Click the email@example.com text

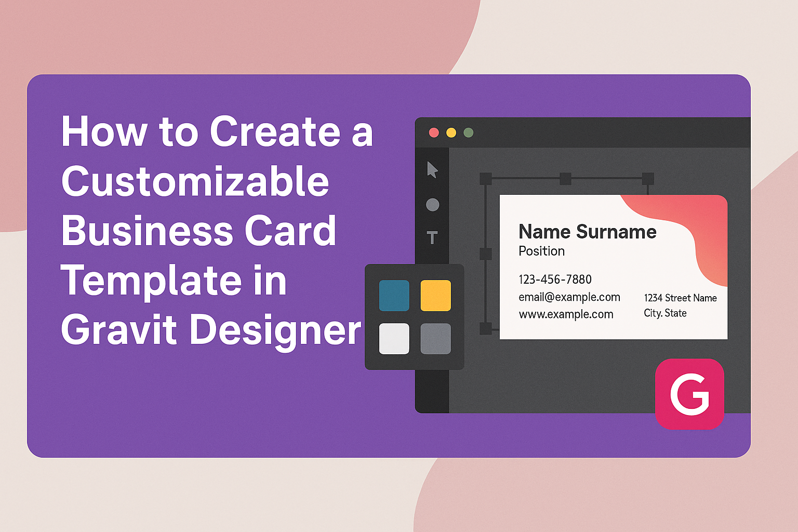click(569, 297)
